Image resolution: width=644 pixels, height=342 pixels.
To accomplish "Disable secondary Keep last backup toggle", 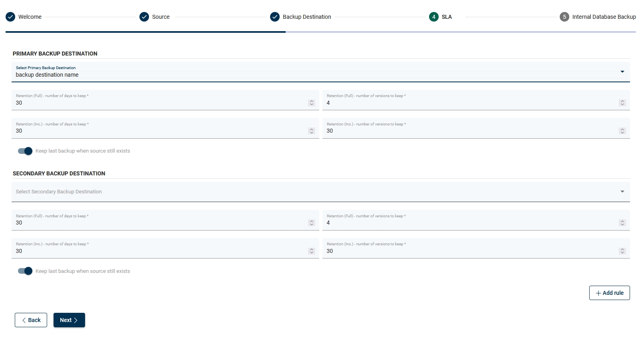I will point(25,271).
